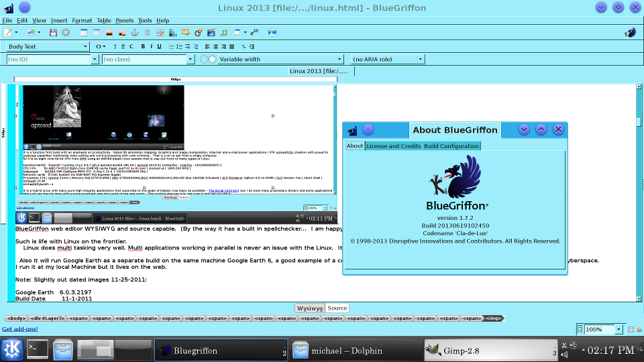Viewport: 644px width, 362px height.
Task: Open the CSS stylesheets icon
Action: 186,32
